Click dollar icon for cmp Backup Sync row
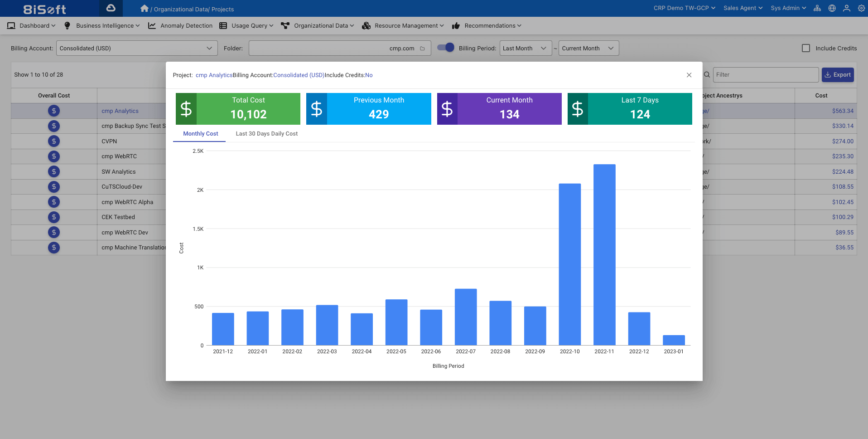Screen dimensions: 868x439 pos(54,126)
